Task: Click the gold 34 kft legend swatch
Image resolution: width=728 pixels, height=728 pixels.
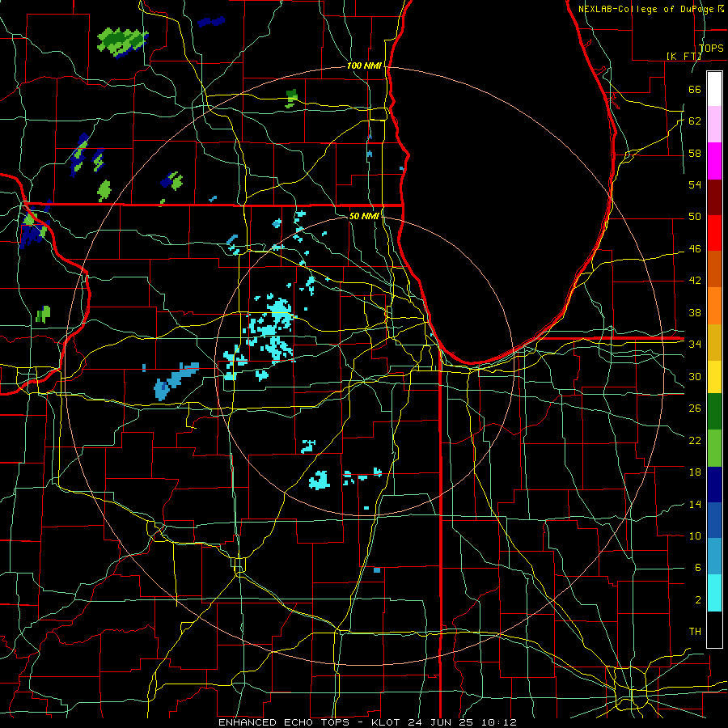Action: click(714, 342)
